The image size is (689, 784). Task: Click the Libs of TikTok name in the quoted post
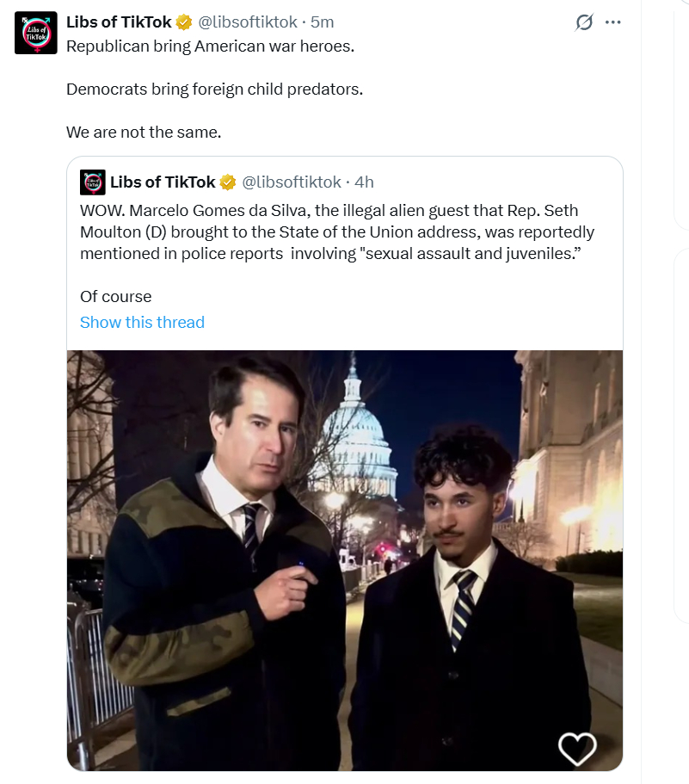point(163,182)
